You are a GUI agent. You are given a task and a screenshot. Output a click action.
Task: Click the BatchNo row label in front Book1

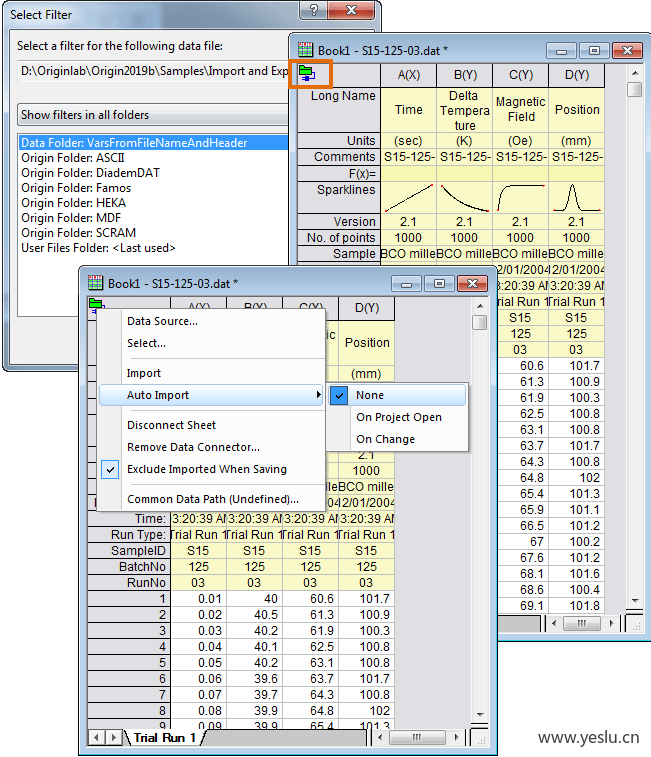coord(128,566)
